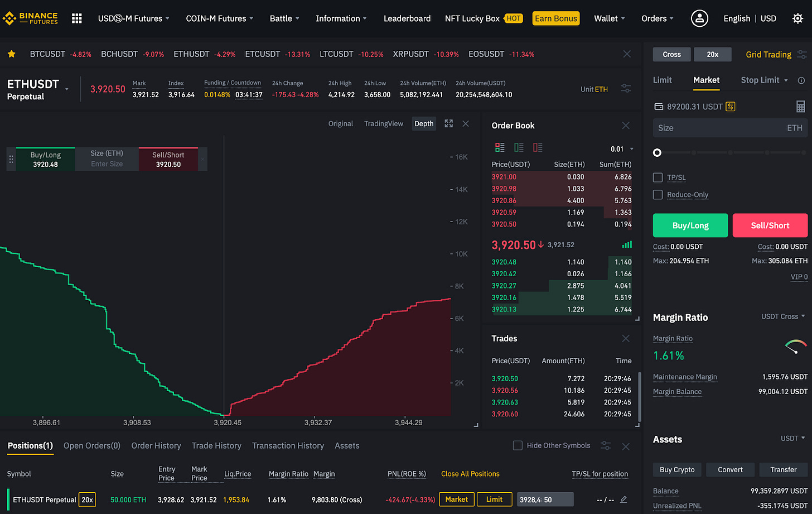Expand the depth chart to fullscreen
This screenshot has height=514, width=812.
coord(448,123)
